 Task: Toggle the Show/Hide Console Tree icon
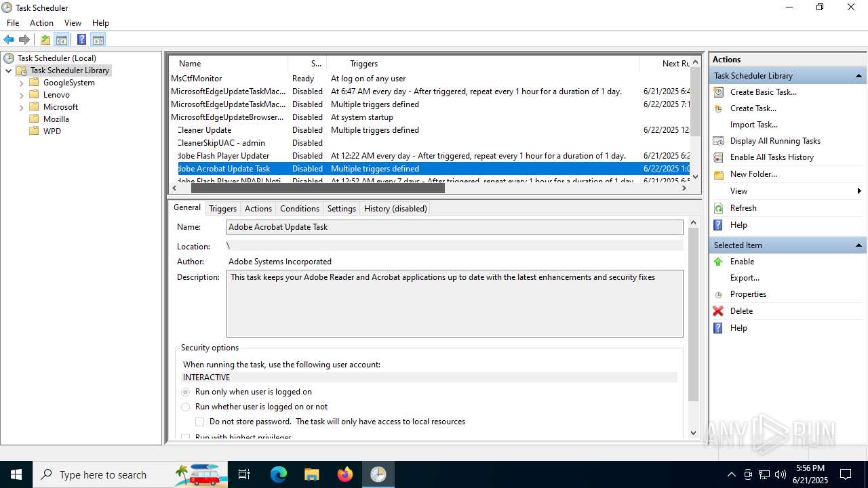point(62,39)
